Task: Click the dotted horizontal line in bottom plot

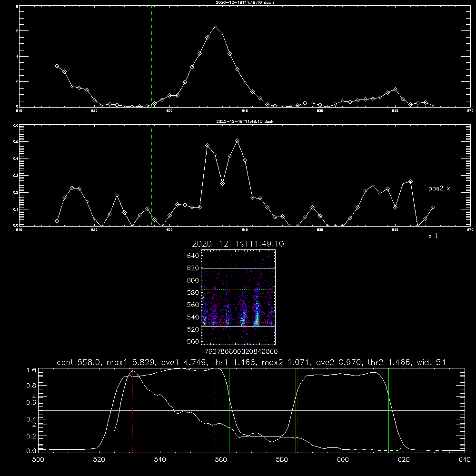Action: pos(251,432)
